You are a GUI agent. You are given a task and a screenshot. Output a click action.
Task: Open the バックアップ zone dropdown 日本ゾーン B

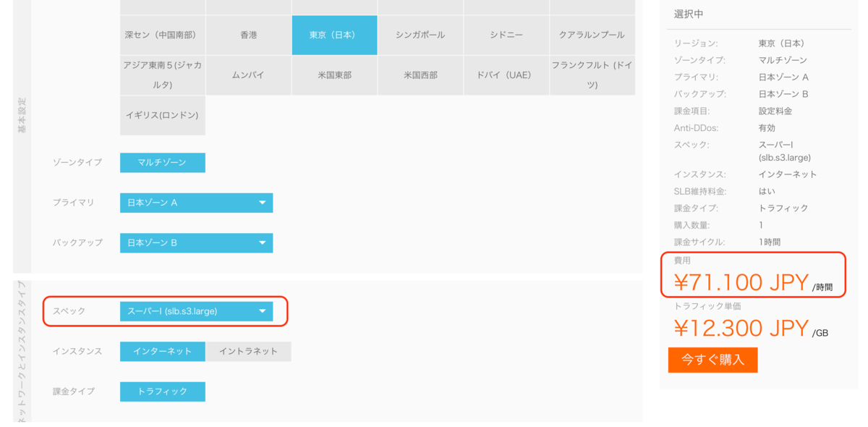click(x=196, y=242)
